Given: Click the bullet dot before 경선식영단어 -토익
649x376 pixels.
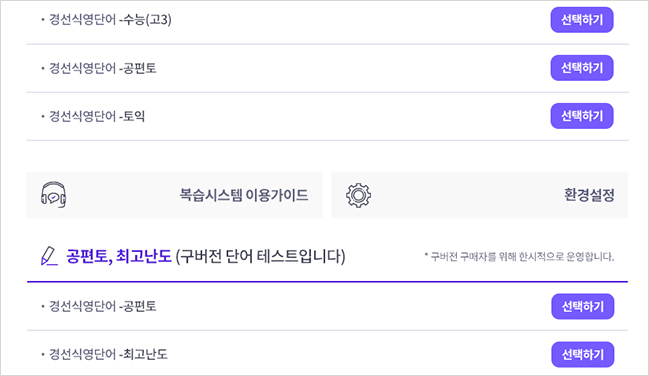Looking at the screenshot, I should [x=43, y=117].
